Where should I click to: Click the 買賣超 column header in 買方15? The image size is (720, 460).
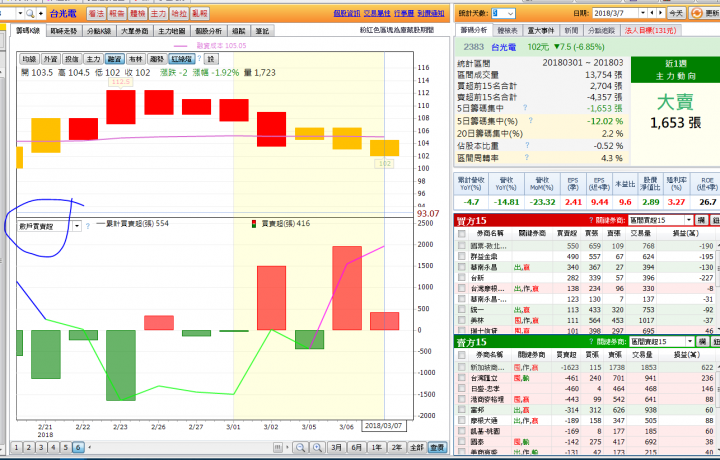567,233
